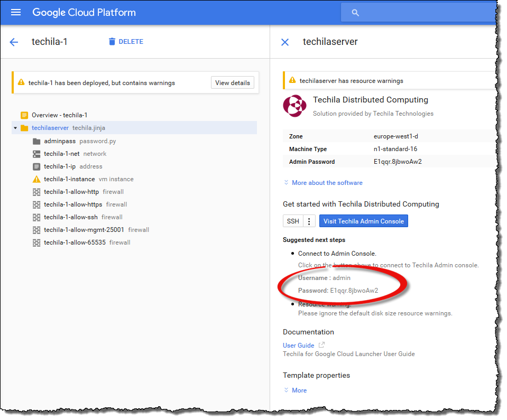Open the hamburger navigation menu

(15, 12)
